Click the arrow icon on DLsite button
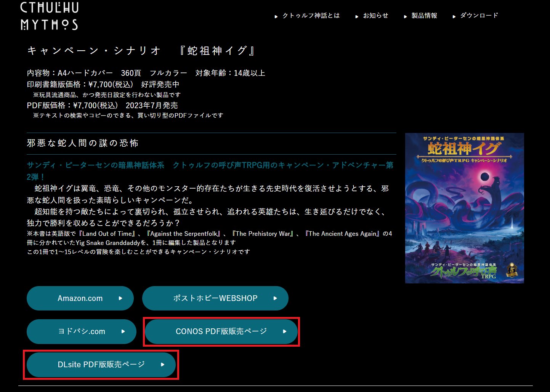This screenshot has width=550, height=392. [x=162, y=365]
